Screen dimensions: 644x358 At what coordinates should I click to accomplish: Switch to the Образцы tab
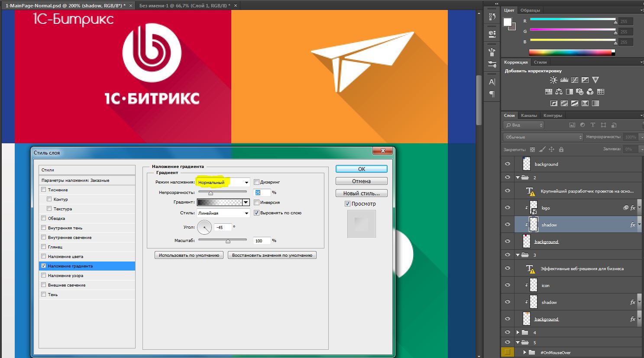[x=530, y=10]
